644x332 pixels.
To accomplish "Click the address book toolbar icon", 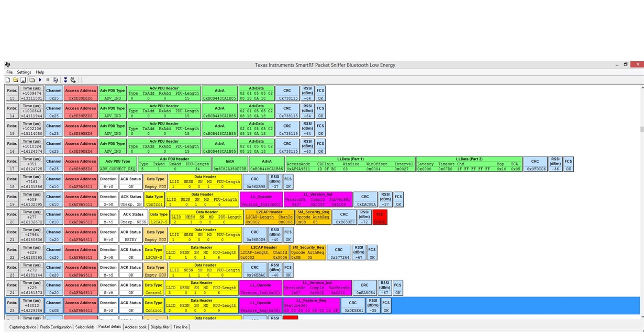I will [73, 80].
